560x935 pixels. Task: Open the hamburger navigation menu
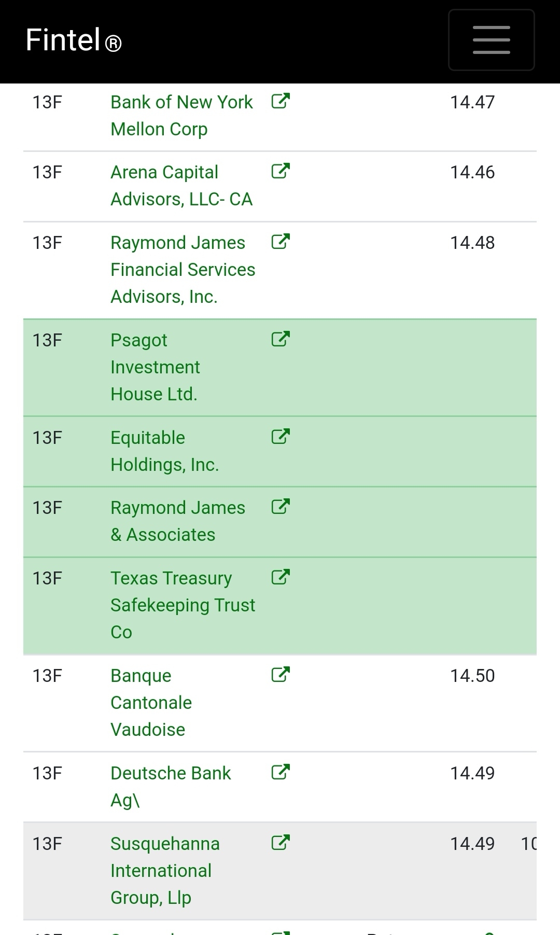[491, 40]
